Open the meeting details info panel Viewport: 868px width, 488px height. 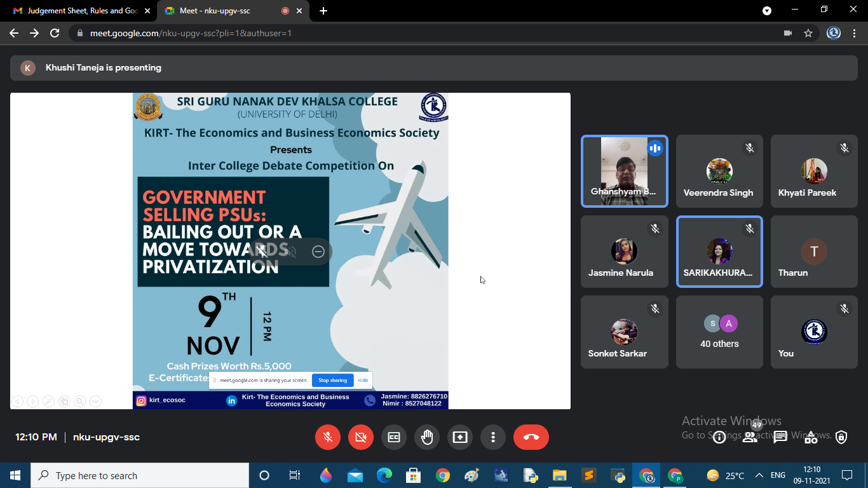pos(719,437)
